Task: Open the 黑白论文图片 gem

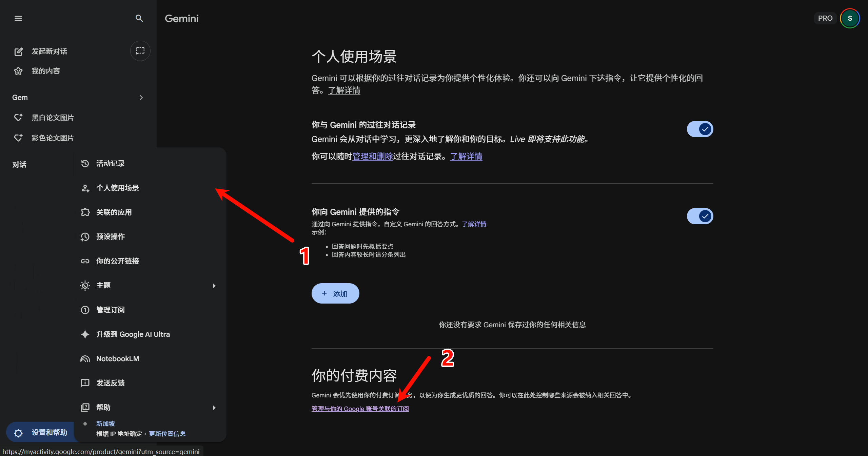Action: 53,118
